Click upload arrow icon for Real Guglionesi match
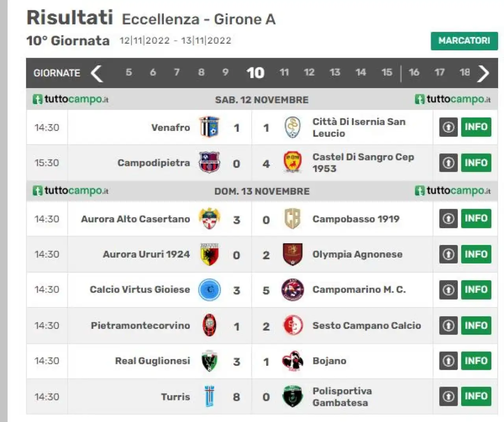Screen dimensions: 504x422 click(448, 361)
